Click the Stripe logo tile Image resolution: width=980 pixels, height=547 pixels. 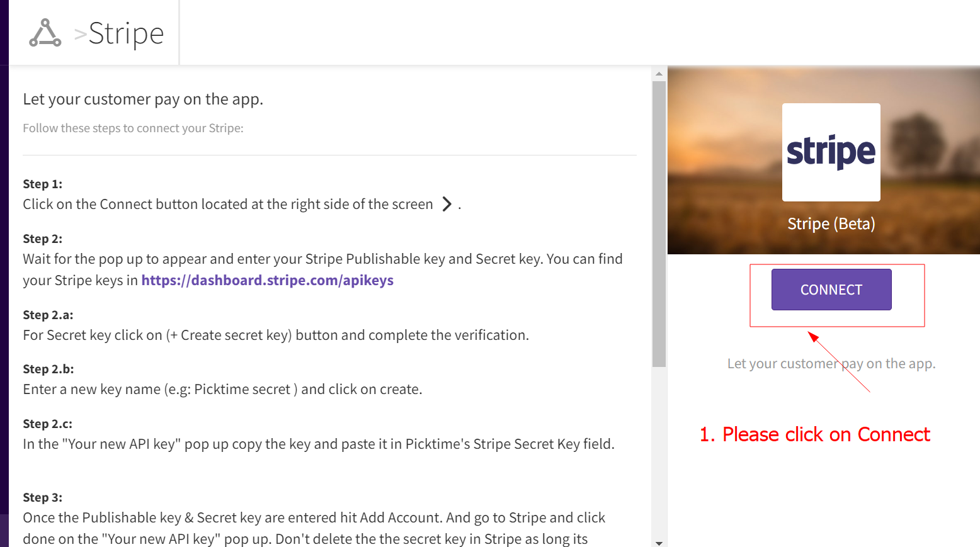831,152
